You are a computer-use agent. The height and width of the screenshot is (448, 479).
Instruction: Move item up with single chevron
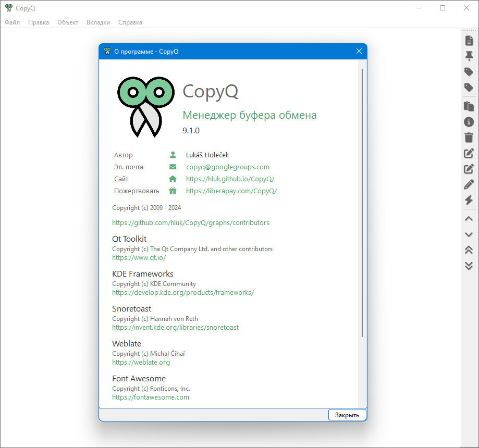click(x=469, y=219)
